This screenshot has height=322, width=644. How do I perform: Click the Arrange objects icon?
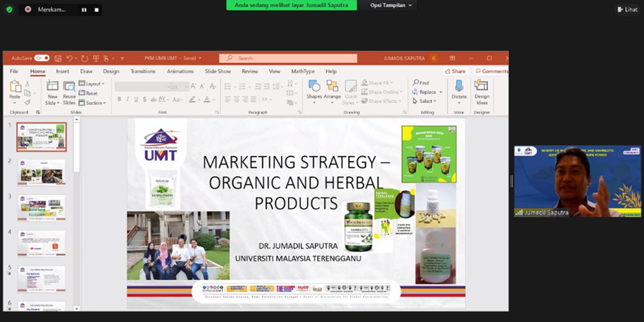click(332, 88)
